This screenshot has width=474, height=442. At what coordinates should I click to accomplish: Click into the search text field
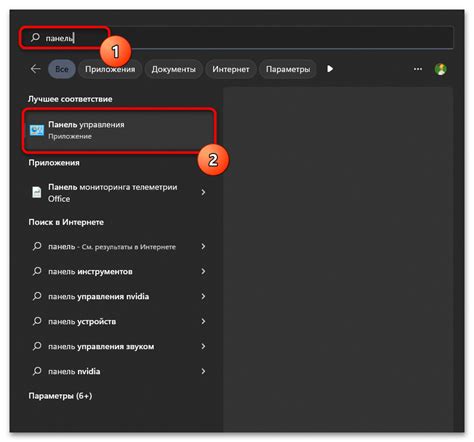(236, 38)
